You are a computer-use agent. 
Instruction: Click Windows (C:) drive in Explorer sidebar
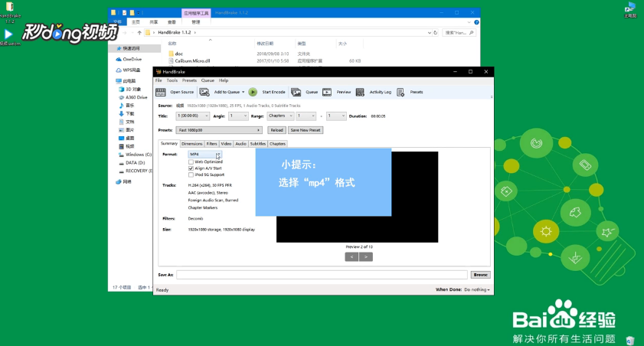coord(135,155)
